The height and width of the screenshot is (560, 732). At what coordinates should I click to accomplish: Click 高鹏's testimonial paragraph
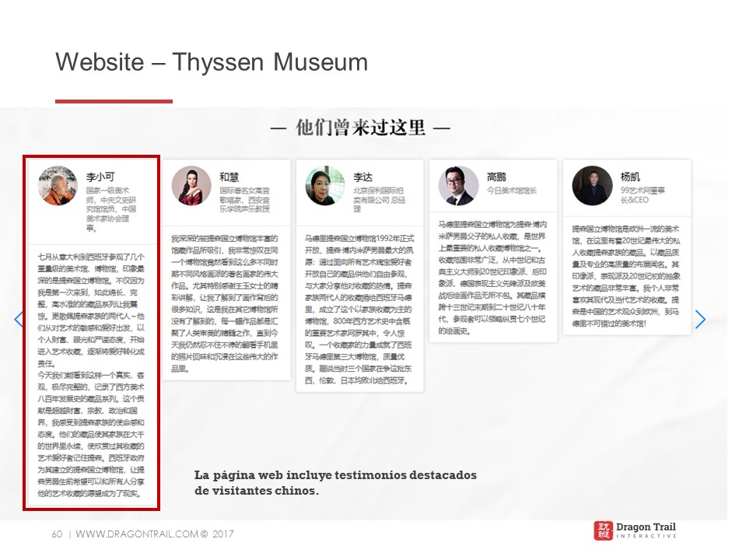pos(492,278)
